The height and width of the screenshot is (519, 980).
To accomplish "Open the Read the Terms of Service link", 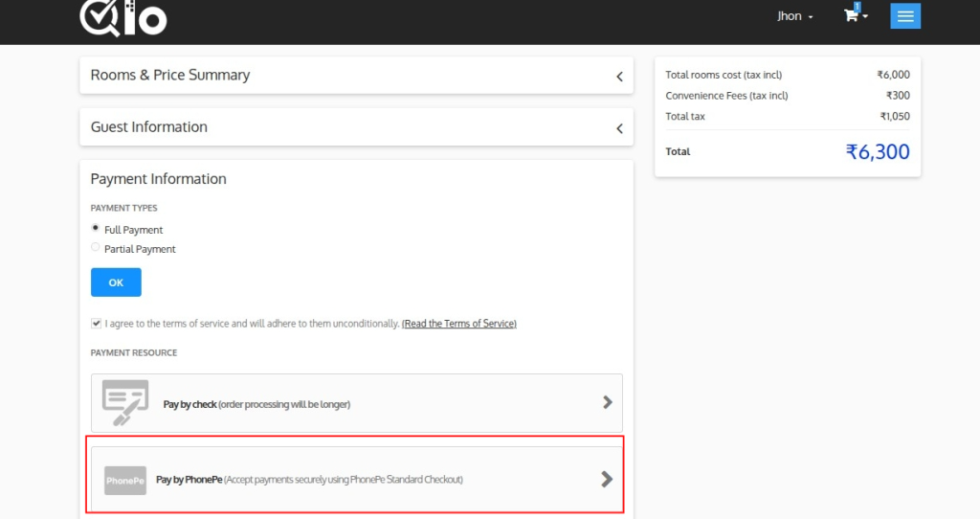I will tap(458, 324).
